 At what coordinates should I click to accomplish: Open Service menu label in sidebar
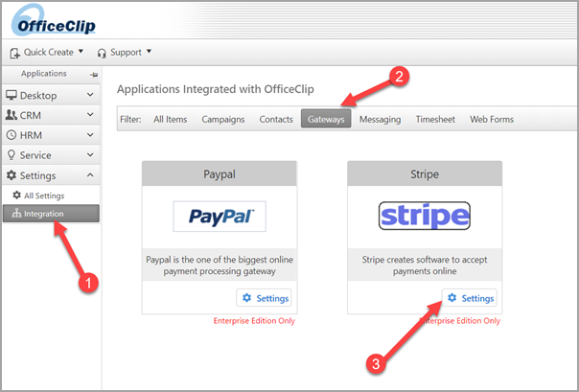(x=35, y=155)
